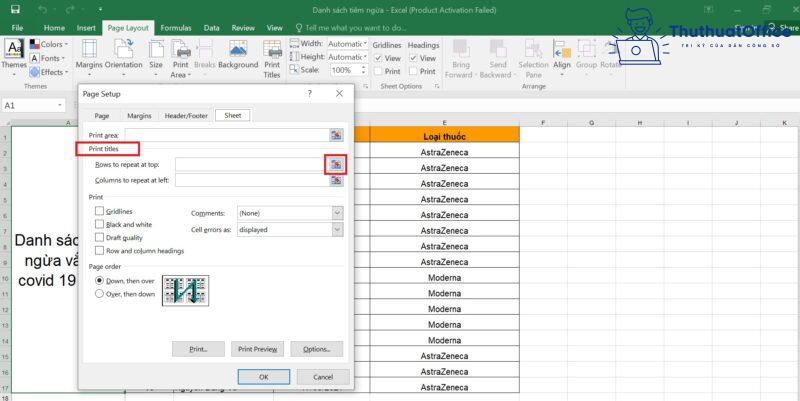Switch to the View ribbon tab
The width and height of the screenshot is (800, 401).
[274, 28]
